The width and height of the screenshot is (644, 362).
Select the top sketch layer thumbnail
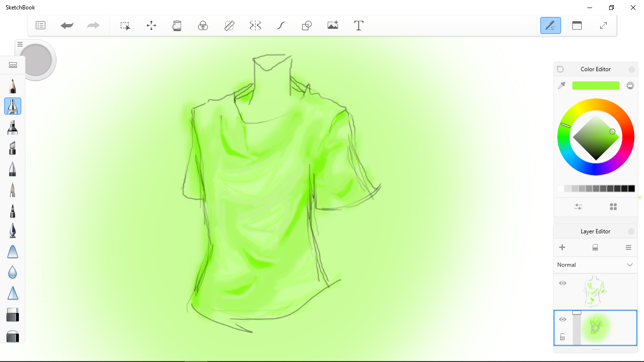point(595,291)
